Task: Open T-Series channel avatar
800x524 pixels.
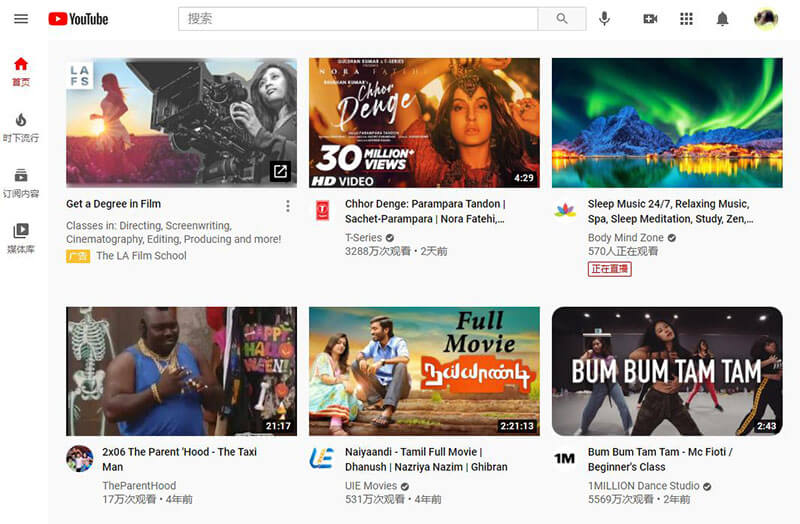Action: [x=322, y=210]
